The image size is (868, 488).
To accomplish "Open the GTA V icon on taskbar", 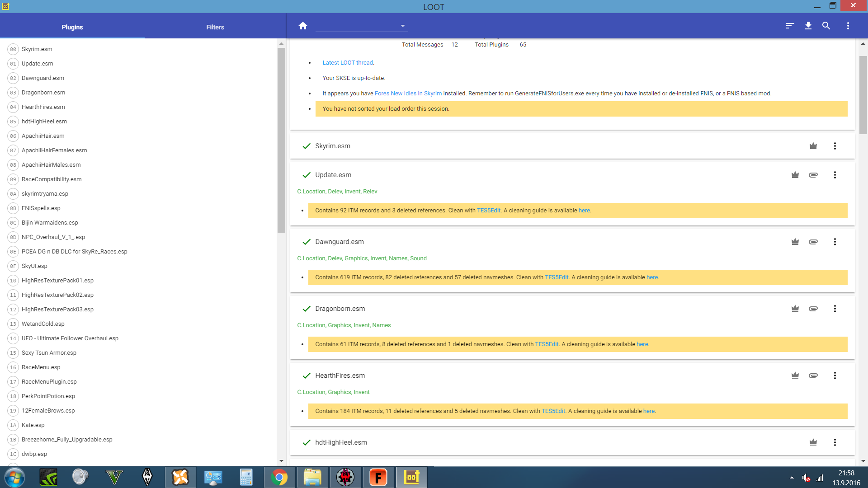I will tap(114, 477).
